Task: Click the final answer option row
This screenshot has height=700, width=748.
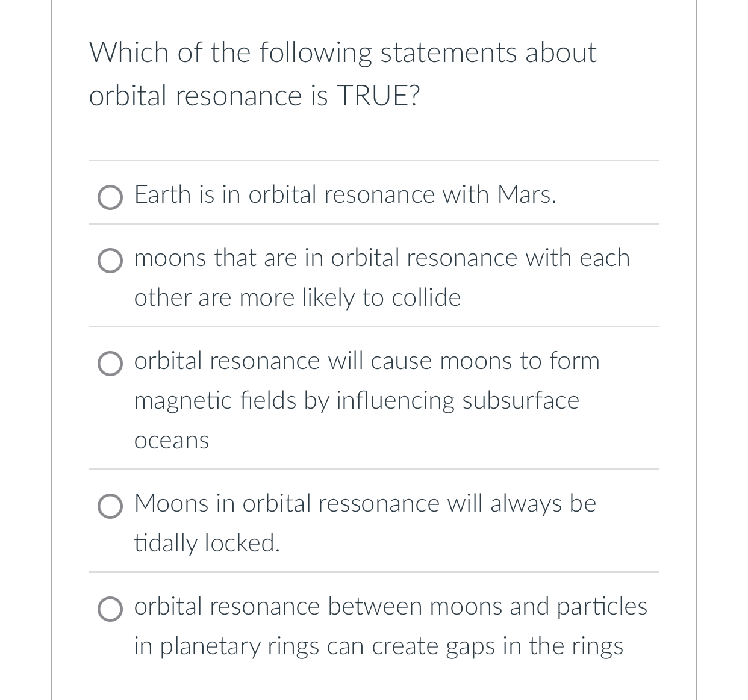Action: (373, 626)
